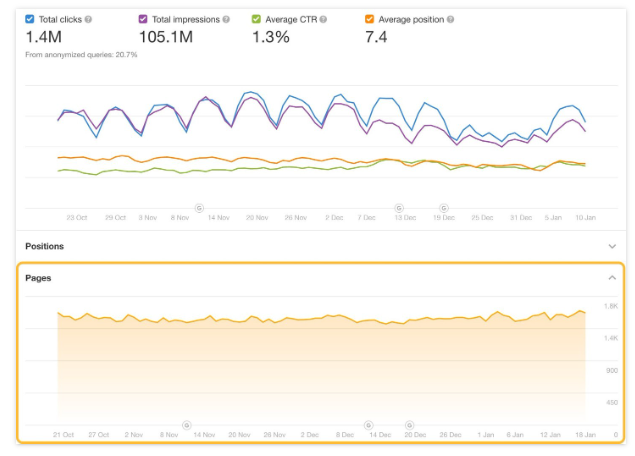Click the 1.4M total clicks value
635x456 pixels.
(x=44, y=37)
